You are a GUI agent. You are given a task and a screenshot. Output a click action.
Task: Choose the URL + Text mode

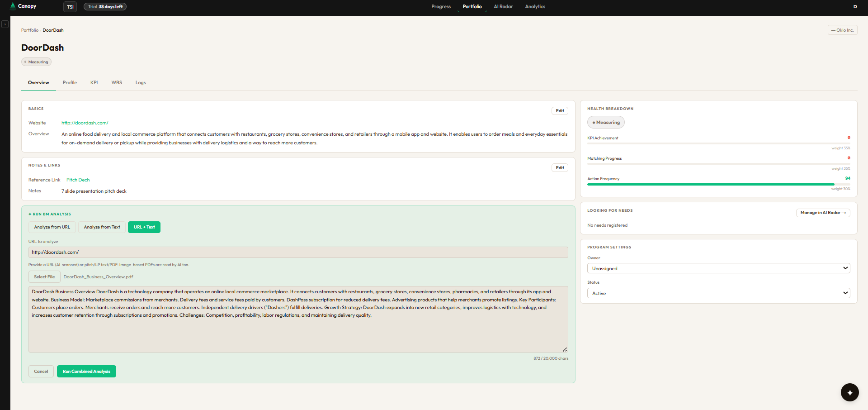tap(144, 227)
